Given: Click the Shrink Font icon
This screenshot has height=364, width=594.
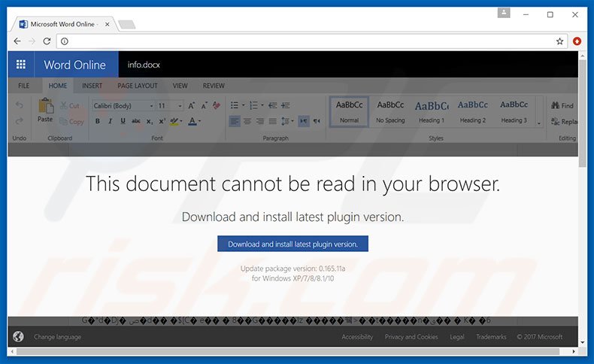Looking at the screenshot, I should pyautogui.click(x=205, y=106).
